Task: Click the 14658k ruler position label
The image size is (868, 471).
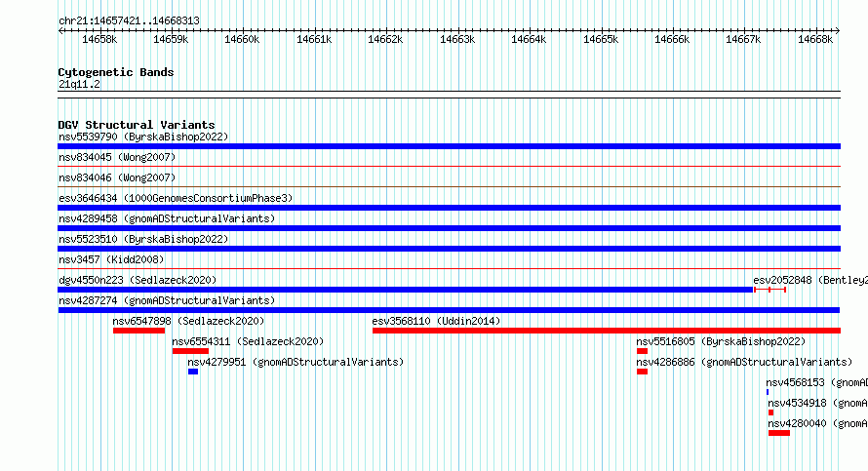Action: [99, 39]
